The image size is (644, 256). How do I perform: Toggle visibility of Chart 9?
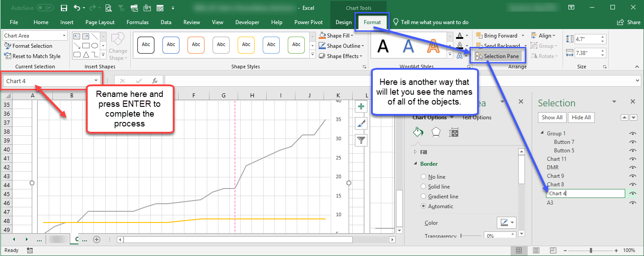[x=632, y=176]
